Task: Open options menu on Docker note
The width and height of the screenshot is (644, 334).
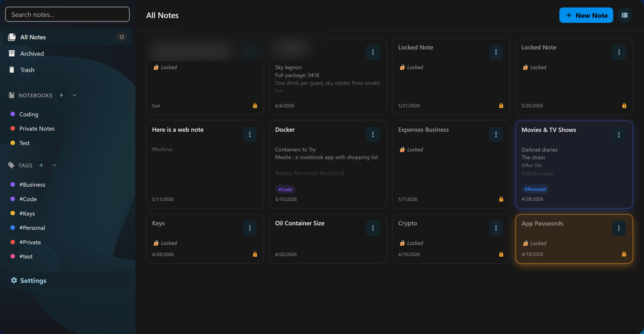Action: click(373, 134)
